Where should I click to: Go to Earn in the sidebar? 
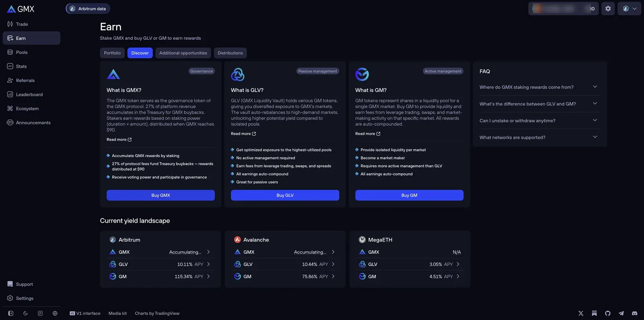point(31,38)
